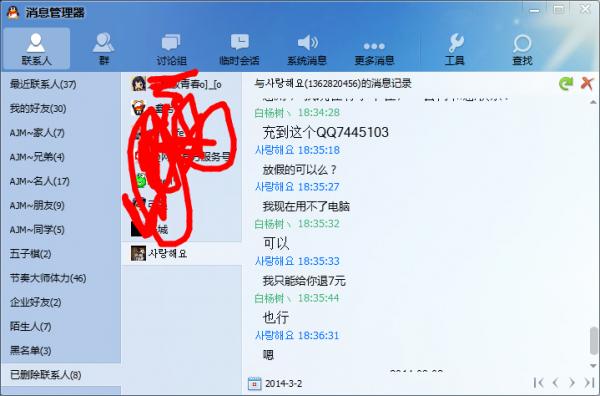Click the scrollbar up arrow
This screenshot has width=600, height=396.
pyautogui.click(x=593, y=102)
